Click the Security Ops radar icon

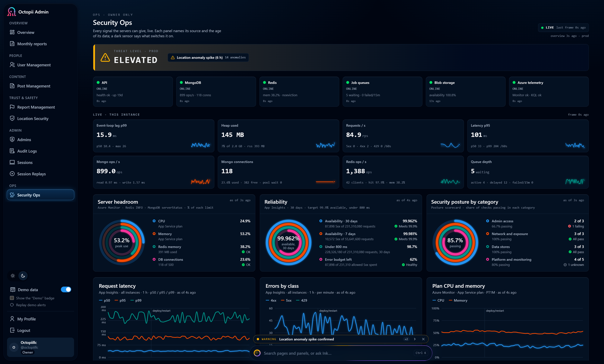click(x=12, y=195)
